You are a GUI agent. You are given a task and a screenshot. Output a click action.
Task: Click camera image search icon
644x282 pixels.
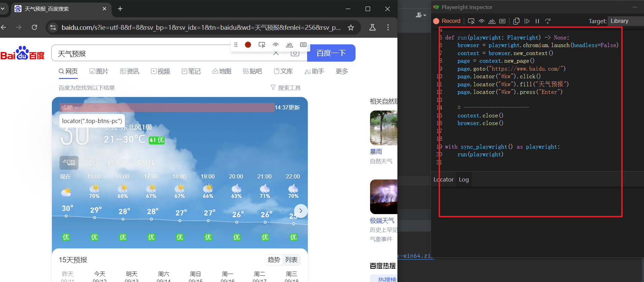coord(295,53)
